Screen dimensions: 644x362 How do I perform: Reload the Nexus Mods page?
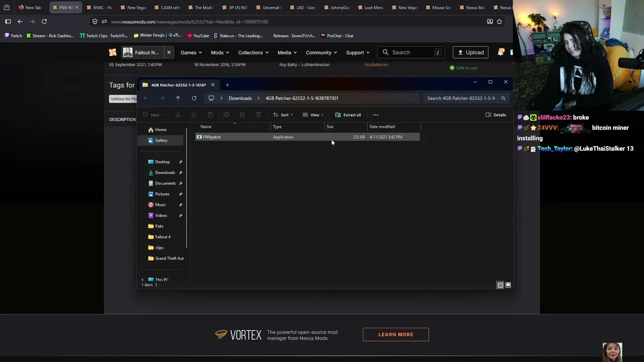[x=44, y=22]
